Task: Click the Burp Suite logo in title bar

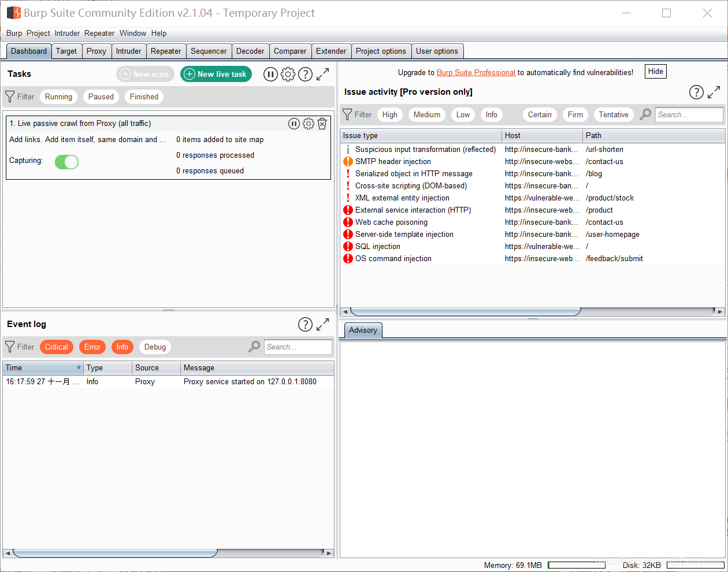Action: tap(14, 13)
